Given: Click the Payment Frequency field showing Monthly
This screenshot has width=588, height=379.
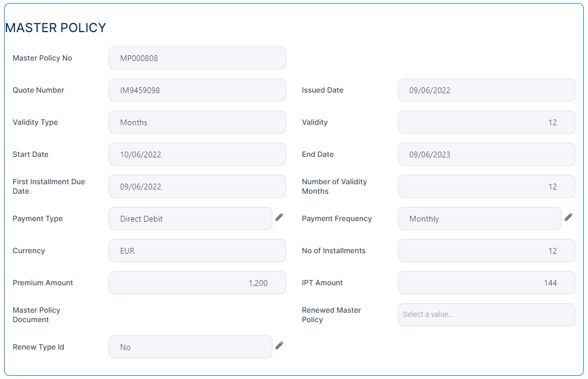Looking at the screenshot, I should tap(479, 218).
